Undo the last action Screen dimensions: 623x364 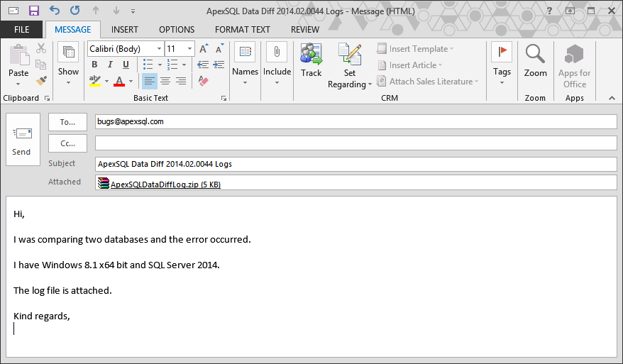click(x=55, y=11)
